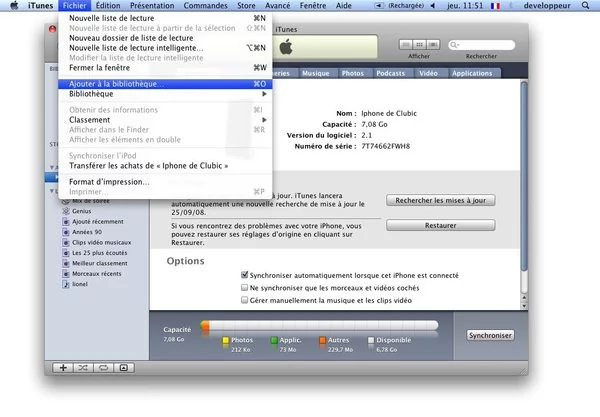600x417 pixels.
Task: Expand the Classement submenu arrow
Action: tap(264, 120)
